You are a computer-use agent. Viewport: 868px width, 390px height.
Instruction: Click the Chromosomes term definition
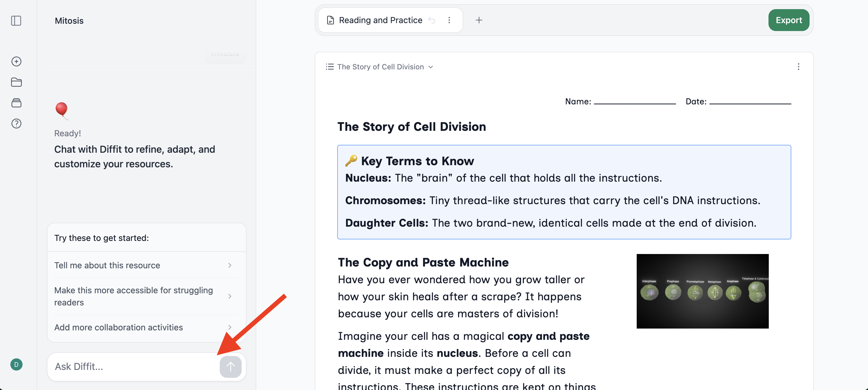pyautogui.click(x=553, y=201)
